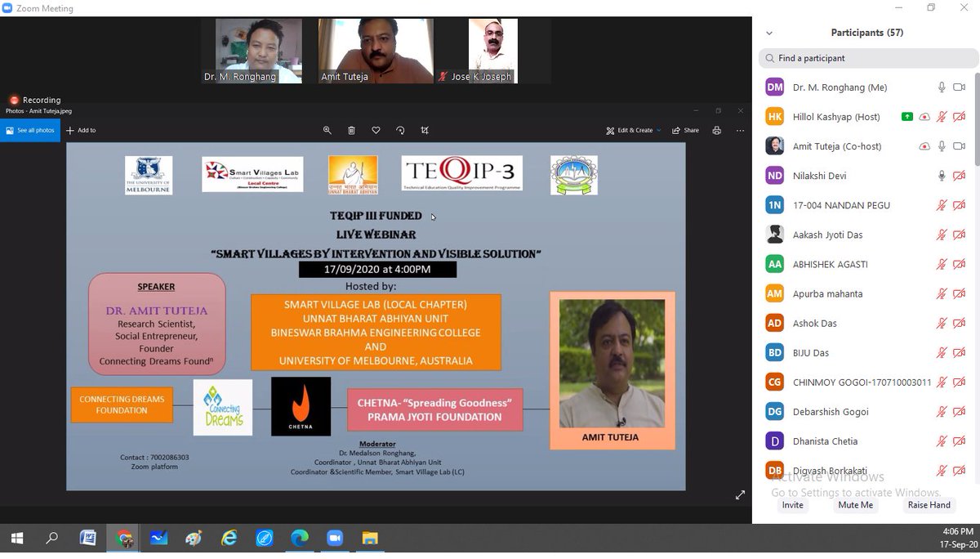980x559 pixels.
Task: Click the CG avatar of Chinmoy Gogoi
Action: [x=775, y=382]
